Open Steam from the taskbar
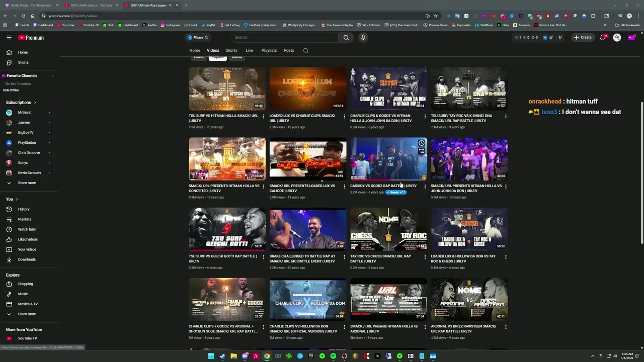The image size is (644, 362). pyautogui.click(x=222, y=356)
